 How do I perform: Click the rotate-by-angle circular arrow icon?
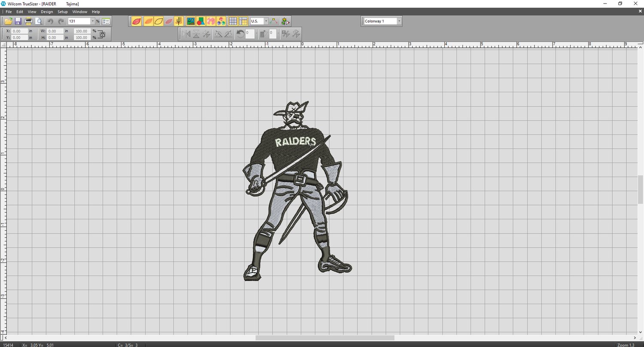click(240, 33)
